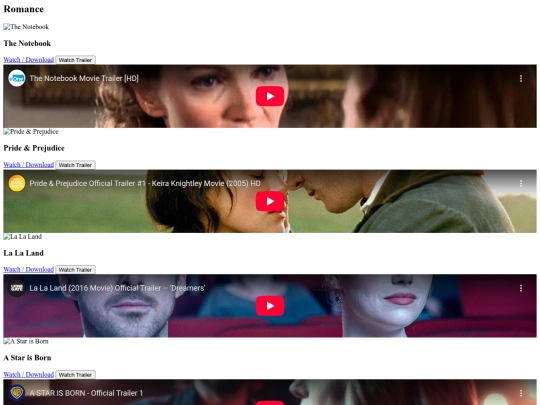540x405 pixels.
Task: Play The Notebook Movie Trailer video
Action: (x=270, y=96)
